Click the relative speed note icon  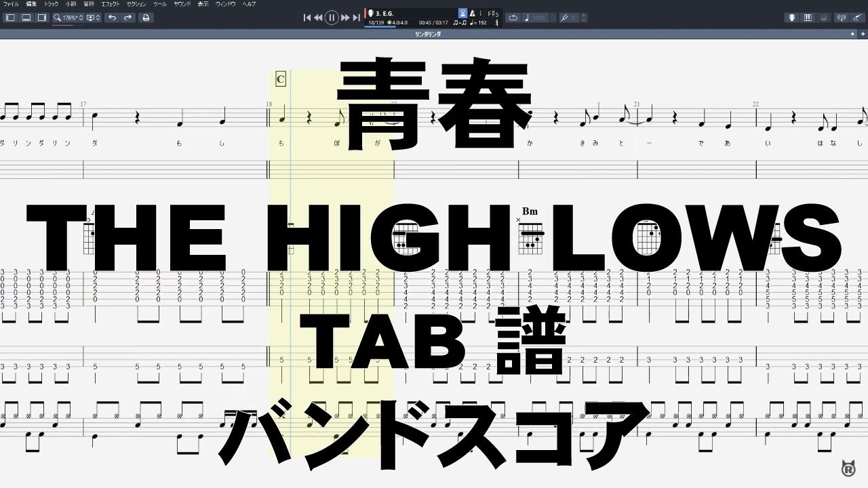528,18
